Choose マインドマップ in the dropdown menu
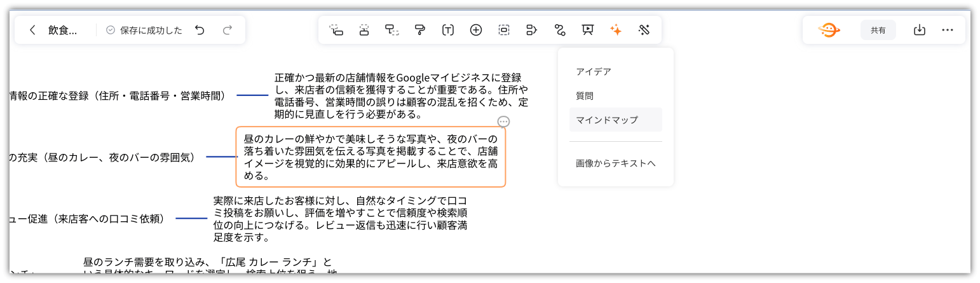The width and height of the screenshot is (980, 283). coord(607,120)
